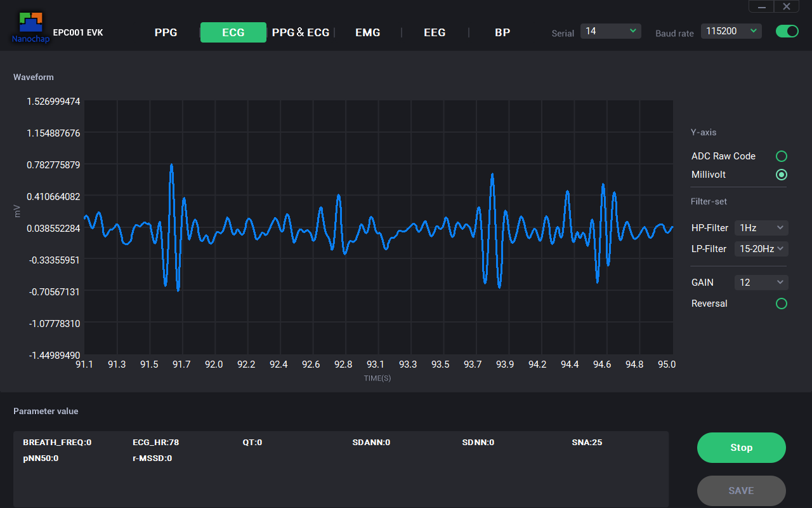Enable the Reversal option
Viewport: 812px width, 508px height.
point(782,304)
